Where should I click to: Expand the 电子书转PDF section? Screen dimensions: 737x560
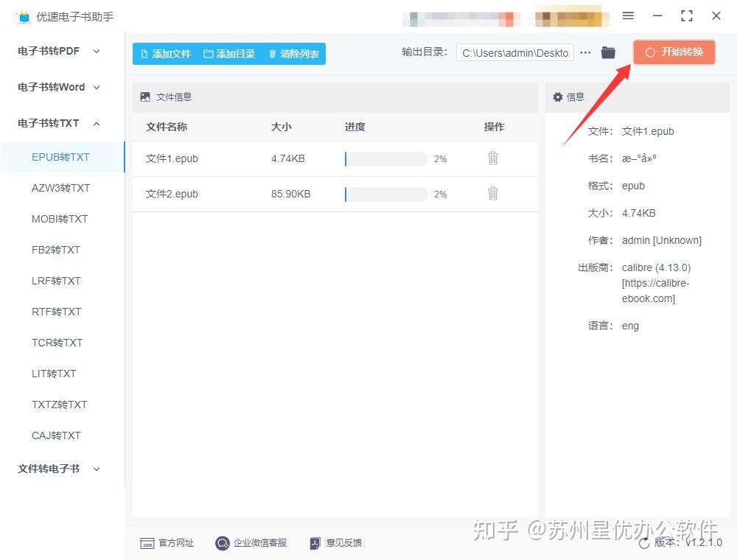click(x=59, y=51)
